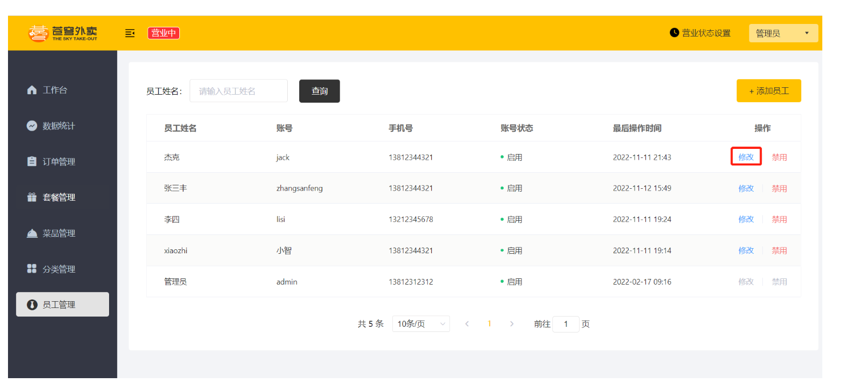Click 修改 for employee 李四
The height and width of the screenshot is (389, 868).
point(746,219)
